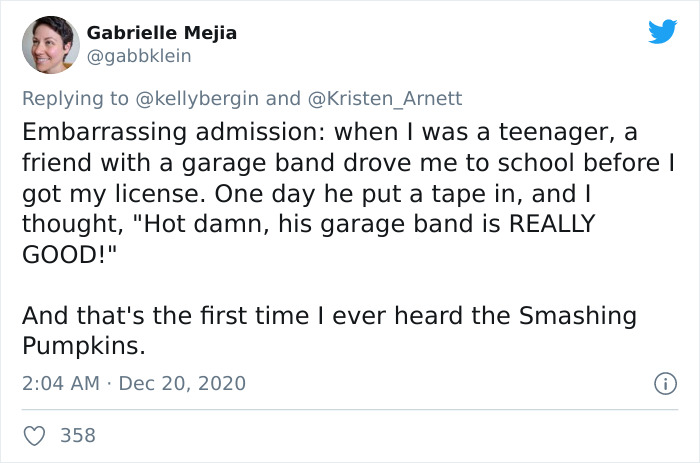View the 358 likes count
Screen dimensions: 700x463
pos(78,435)
